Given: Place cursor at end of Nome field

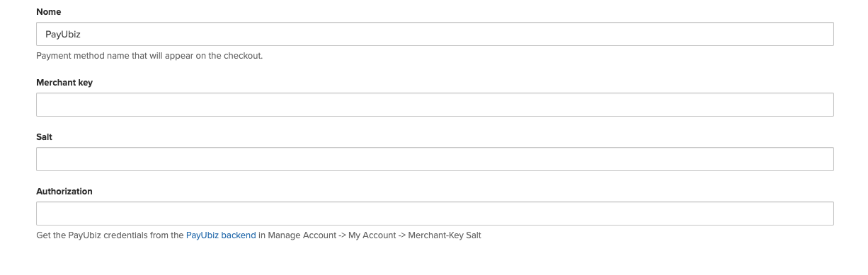Looking at the screenshot, I should pyautogui.click(x=825, y=34).
